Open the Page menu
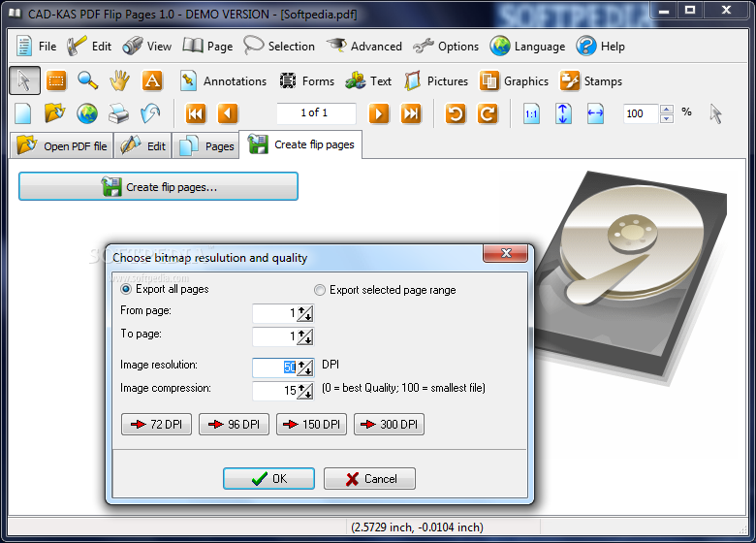This screenshot has width=756, height=543. [207, 47]
